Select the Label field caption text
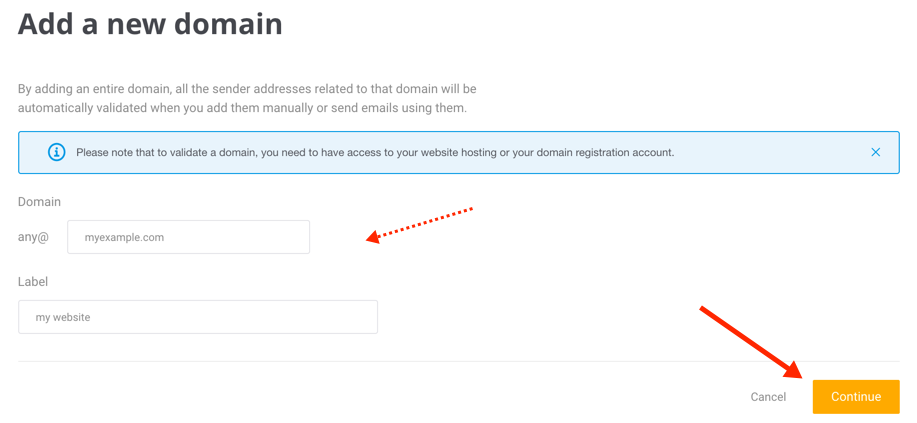Screen dimensions: 917x423 point(33,281)
